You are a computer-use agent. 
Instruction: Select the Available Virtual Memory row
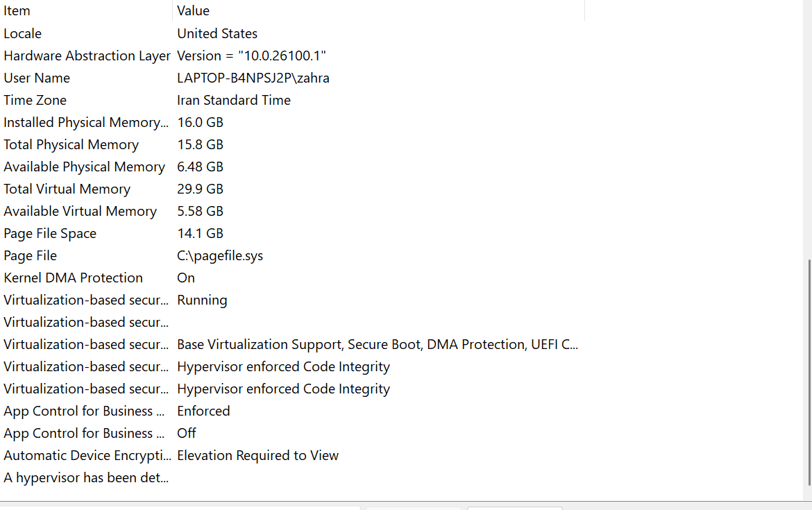pyautogui.click(x=80, y=211)
